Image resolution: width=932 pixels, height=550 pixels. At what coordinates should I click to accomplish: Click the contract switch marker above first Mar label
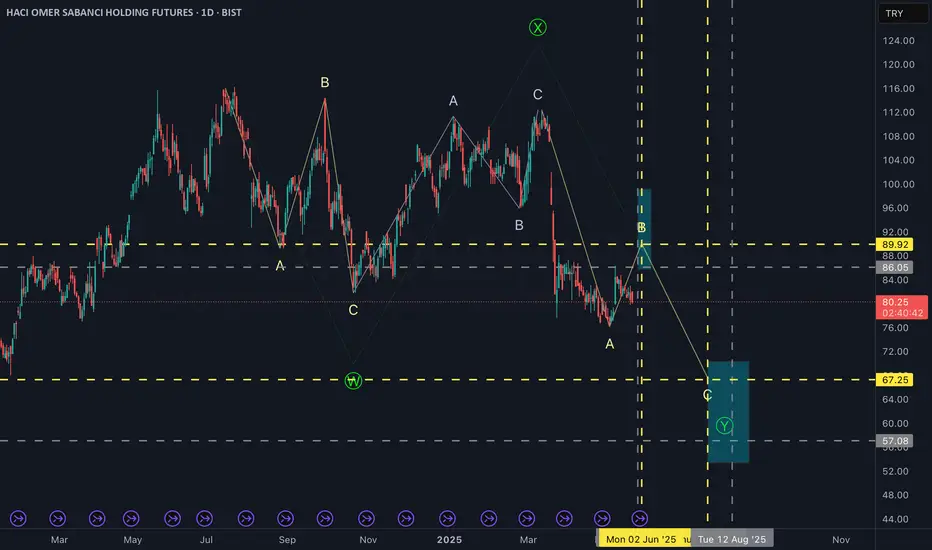(58, 518)
